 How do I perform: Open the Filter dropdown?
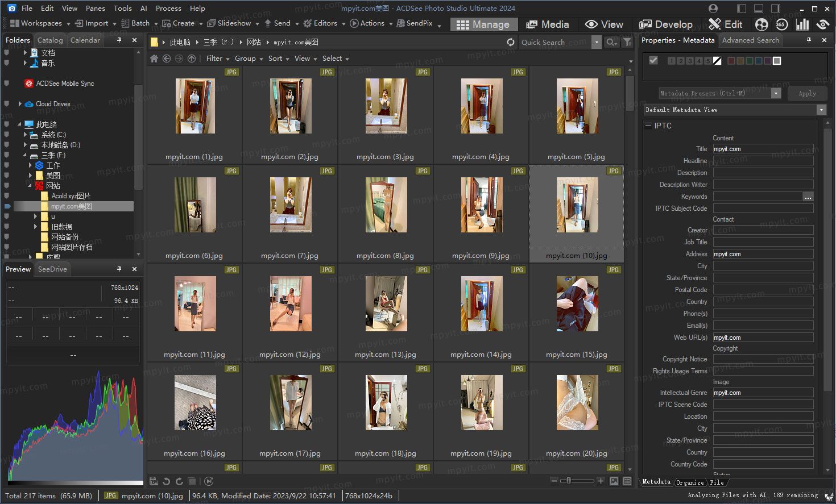pos(218,59)
